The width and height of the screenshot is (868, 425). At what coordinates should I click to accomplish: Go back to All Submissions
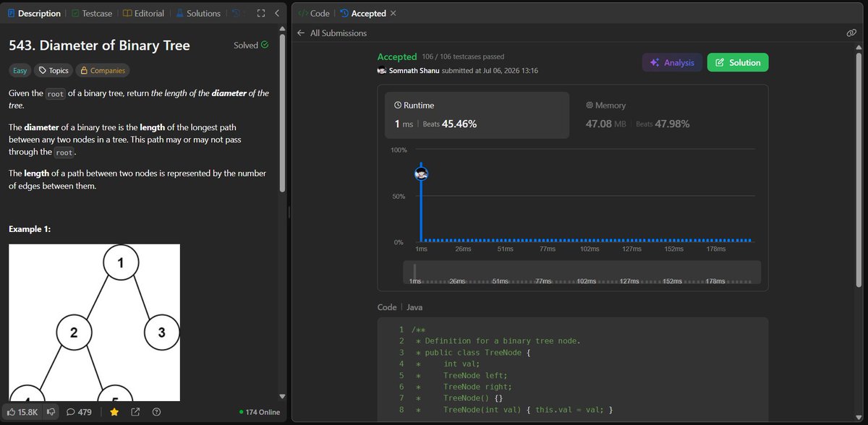(332, 33)
